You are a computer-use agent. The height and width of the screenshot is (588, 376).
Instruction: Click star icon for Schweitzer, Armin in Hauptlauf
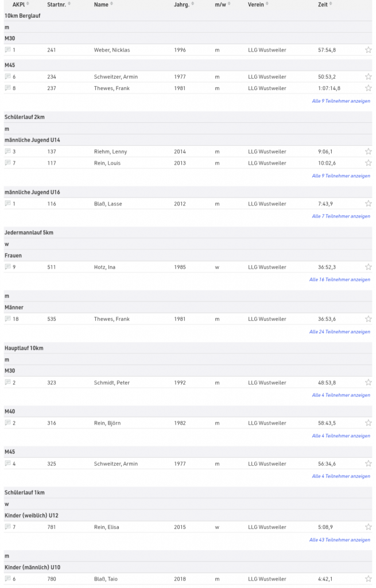click(368, 463)
